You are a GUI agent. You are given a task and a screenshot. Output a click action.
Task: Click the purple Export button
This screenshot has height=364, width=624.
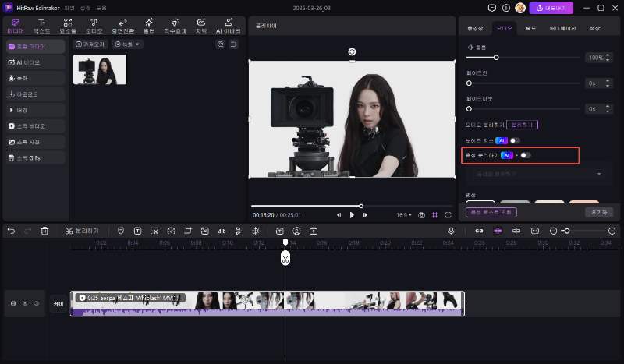tap(551, 8)
